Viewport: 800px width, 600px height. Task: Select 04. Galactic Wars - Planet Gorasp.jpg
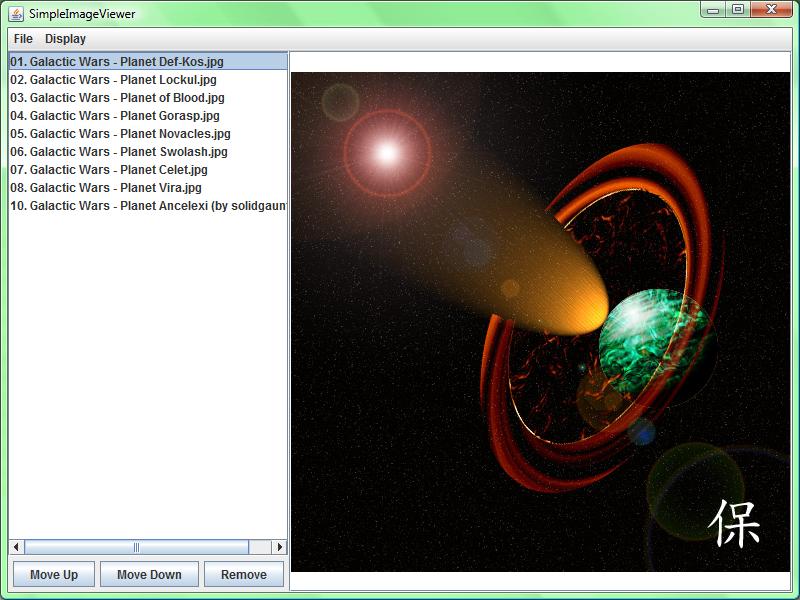coord(148,115)
